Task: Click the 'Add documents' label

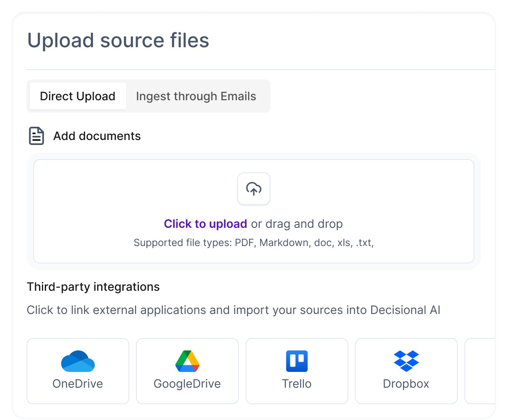Action: tap(97, 136)
